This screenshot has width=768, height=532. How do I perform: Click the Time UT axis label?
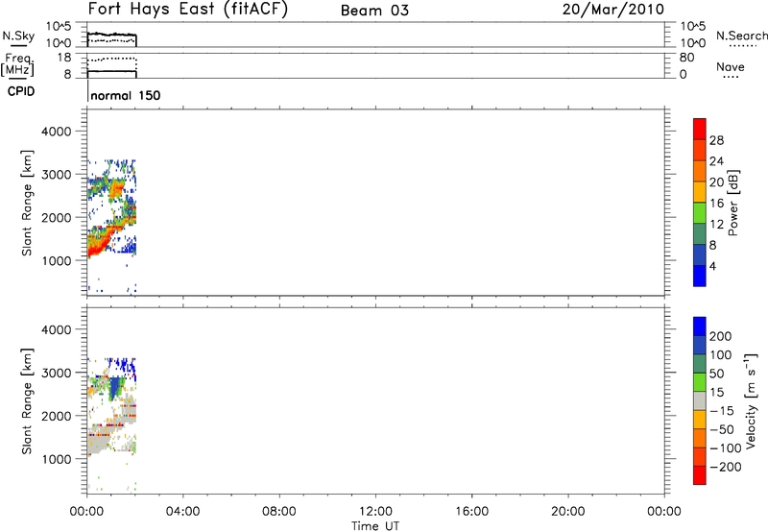pyautogui.click(x=375, y=526)
